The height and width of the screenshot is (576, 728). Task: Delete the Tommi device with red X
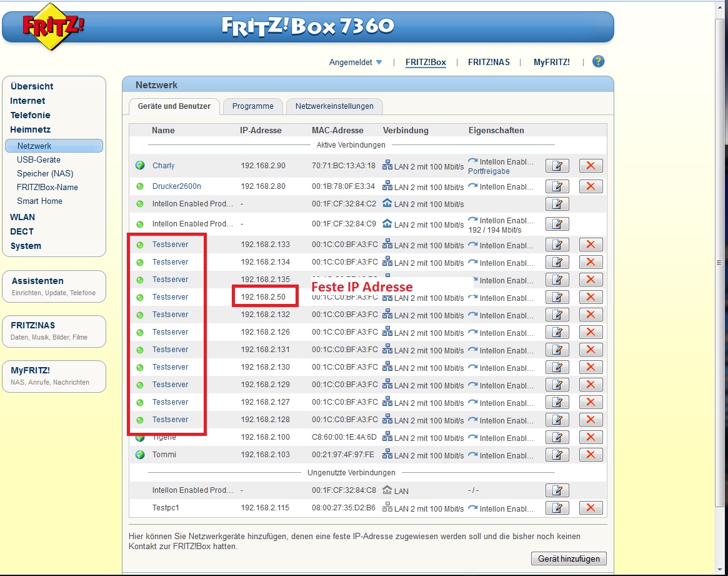pos(591,455)
